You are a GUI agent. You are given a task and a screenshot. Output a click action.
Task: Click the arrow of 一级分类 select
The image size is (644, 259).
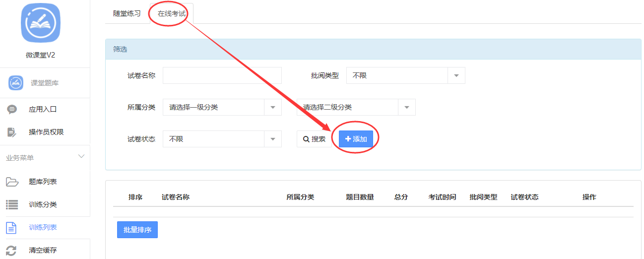tap(273, 108)
